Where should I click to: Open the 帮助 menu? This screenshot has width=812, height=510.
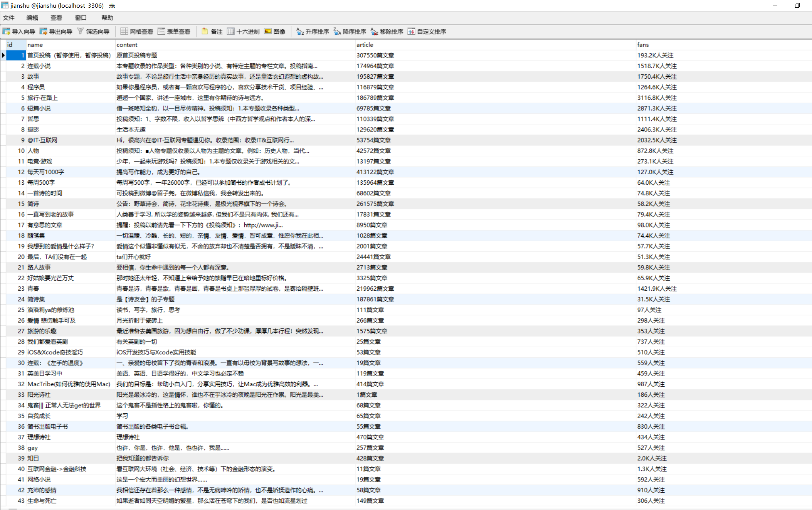tap(107, 18)
